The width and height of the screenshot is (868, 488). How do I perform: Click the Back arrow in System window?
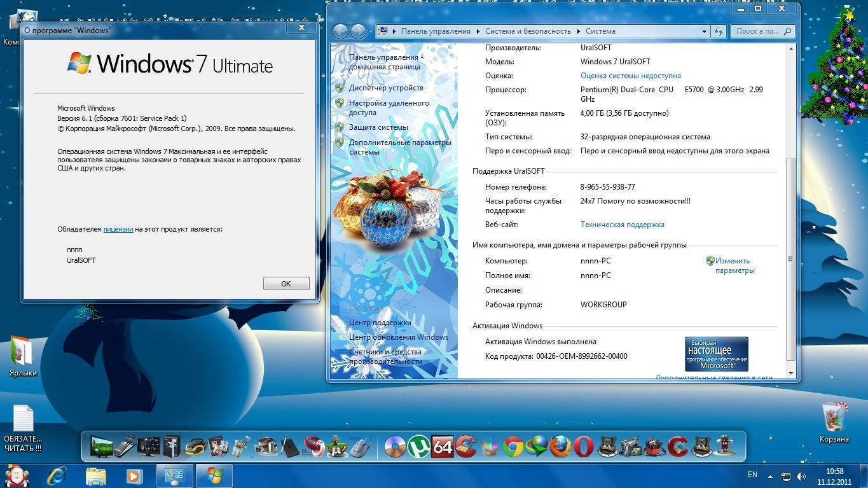341,31
